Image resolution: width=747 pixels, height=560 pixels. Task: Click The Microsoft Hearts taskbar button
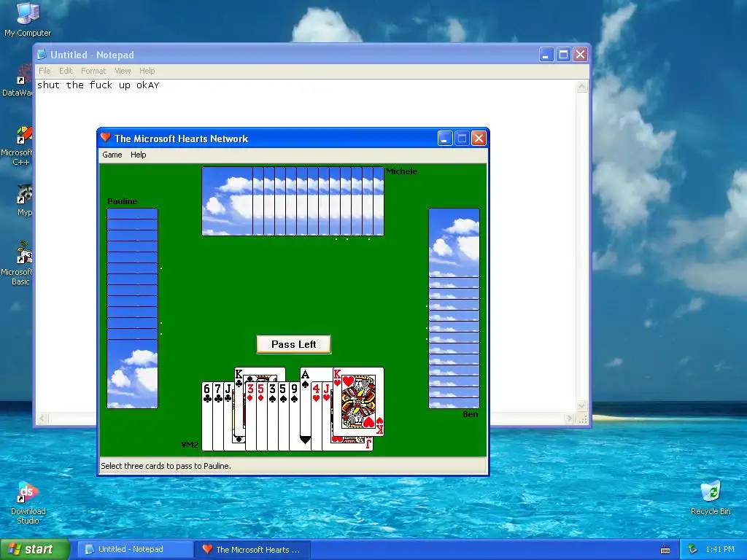252,550
